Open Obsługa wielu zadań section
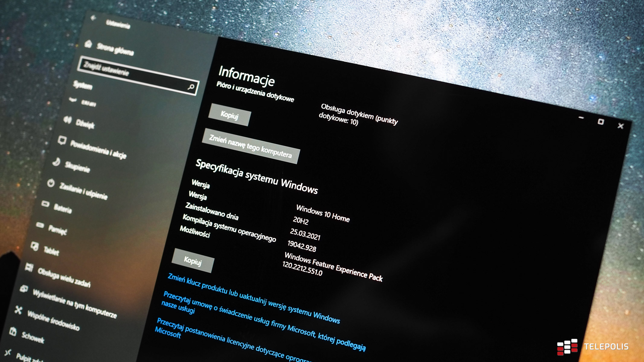 click(64, 278)
